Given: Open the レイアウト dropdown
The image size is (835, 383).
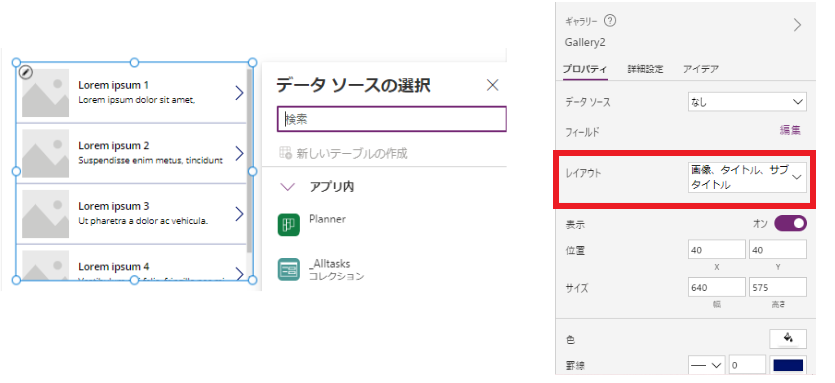Looking at the screenshot, I should (747, 177).
